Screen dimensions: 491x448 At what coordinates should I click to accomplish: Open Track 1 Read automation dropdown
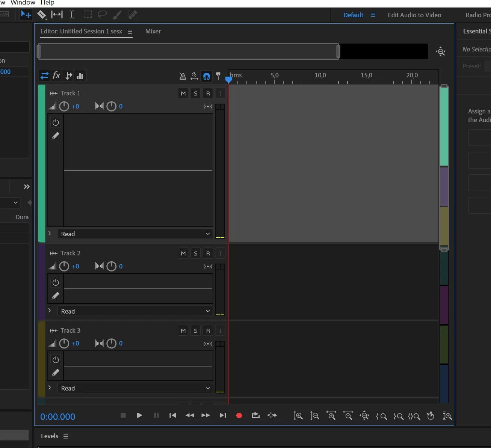pos(134,234)
